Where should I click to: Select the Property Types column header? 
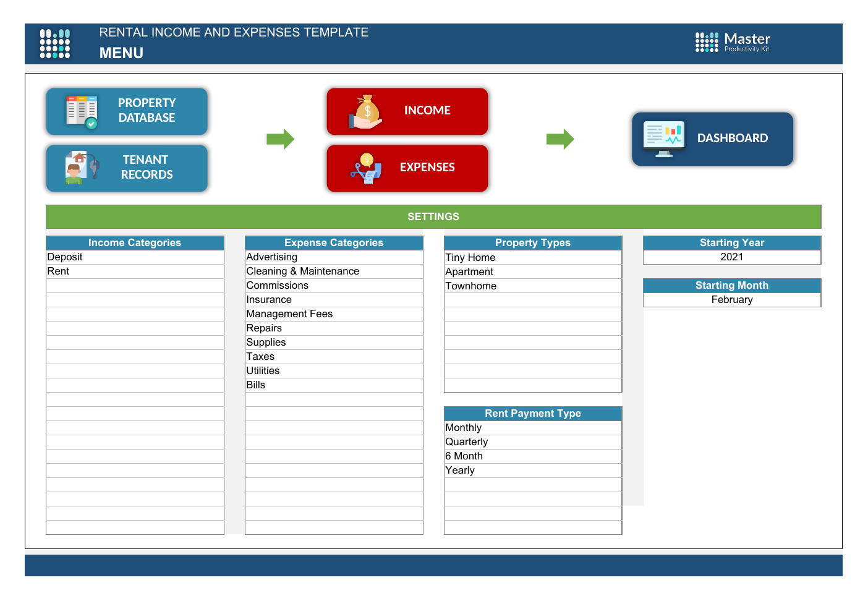tap(533, 243)
